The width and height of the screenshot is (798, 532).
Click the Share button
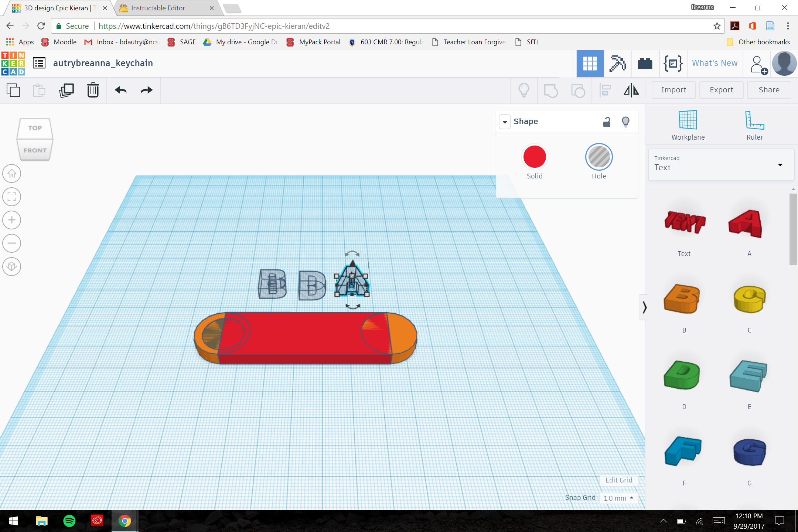coord(769,90)
